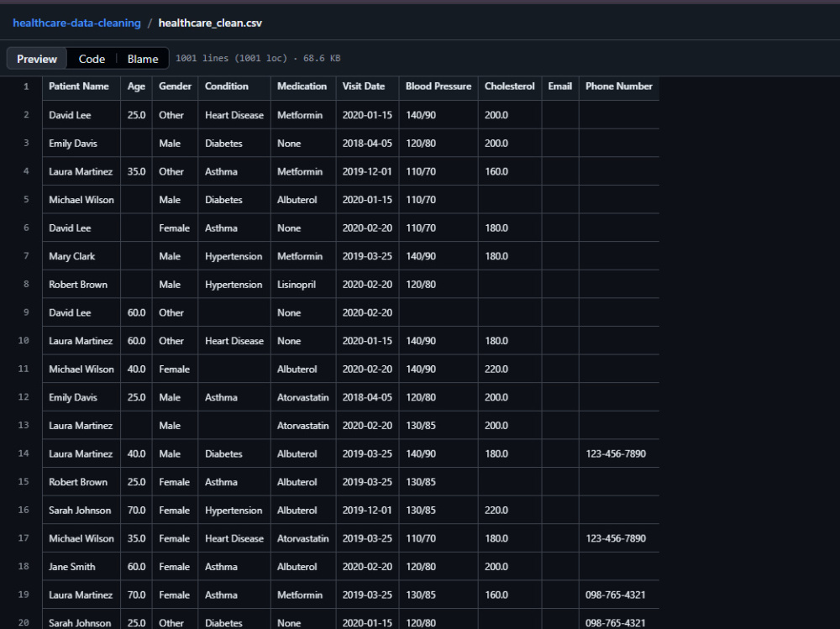Click 'Heart Disease' in row 10
The height and width of the screenshot is (629, 840).
pyautogui.click(x=234, y=341)
